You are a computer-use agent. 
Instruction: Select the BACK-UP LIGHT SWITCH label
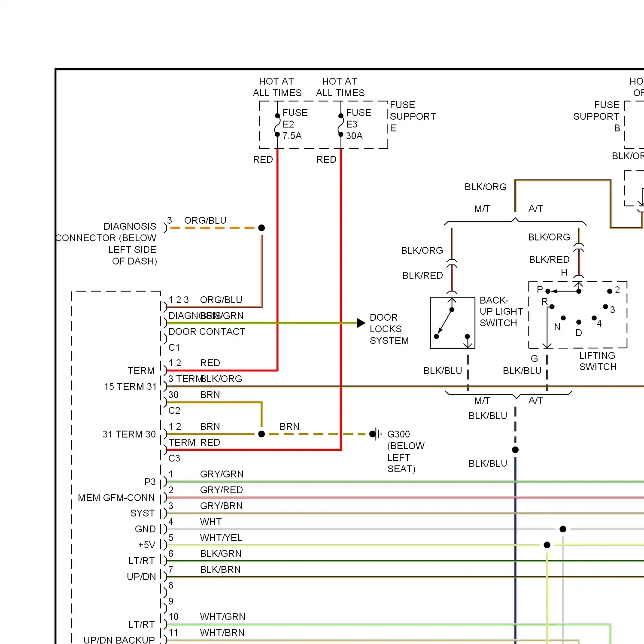click(501, 311)
